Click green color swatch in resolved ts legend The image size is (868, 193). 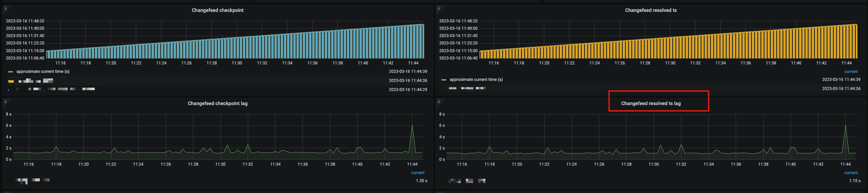pyautogui.click(x=444, y=80)
